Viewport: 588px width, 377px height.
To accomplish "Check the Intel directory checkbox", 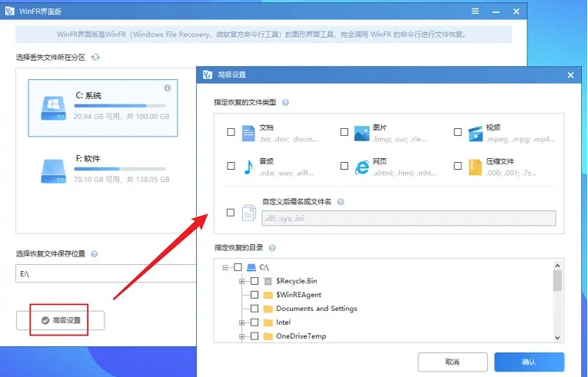I will (x=254, y=322).
